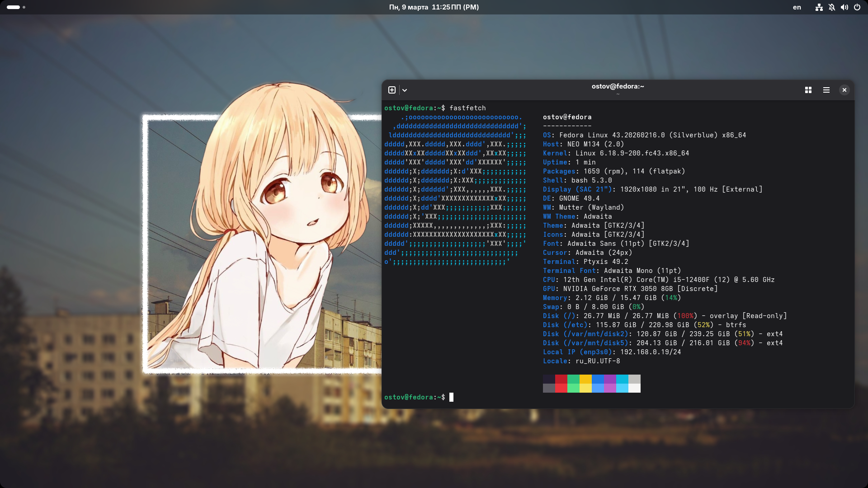
Task: Open the clock and calendar menu
Action: 434,7
